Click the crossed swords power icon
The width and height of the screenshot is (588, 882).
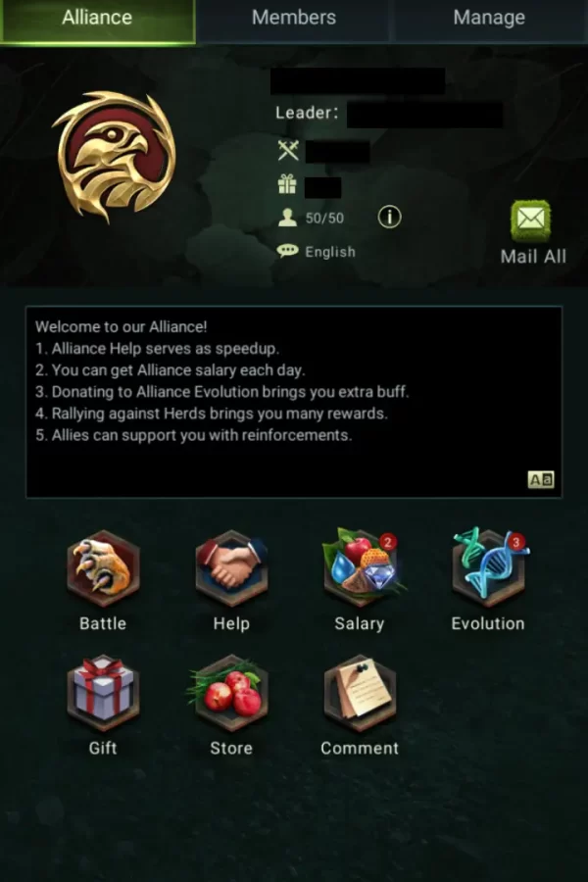[x=288, y=150]
